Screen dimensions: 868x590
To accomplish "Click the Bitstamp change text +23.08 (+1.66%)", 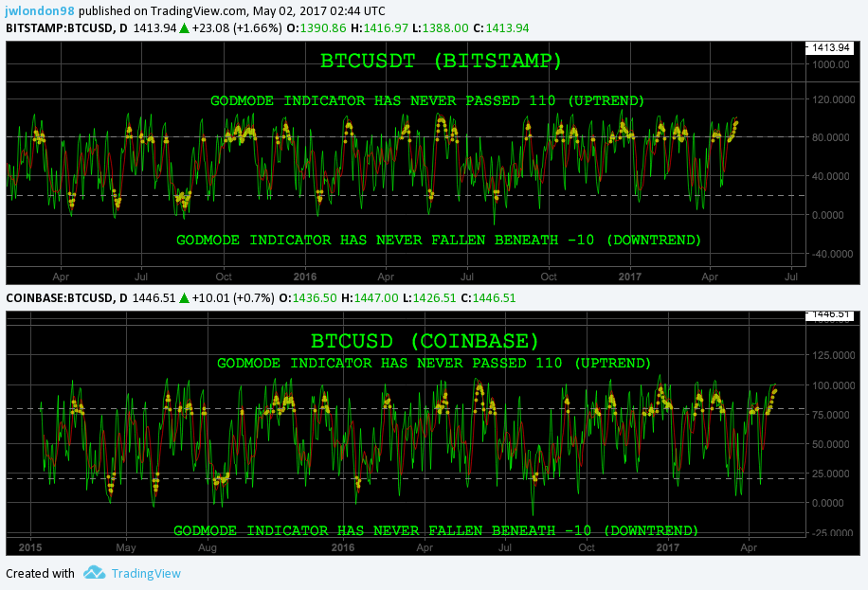I will 237,27.
